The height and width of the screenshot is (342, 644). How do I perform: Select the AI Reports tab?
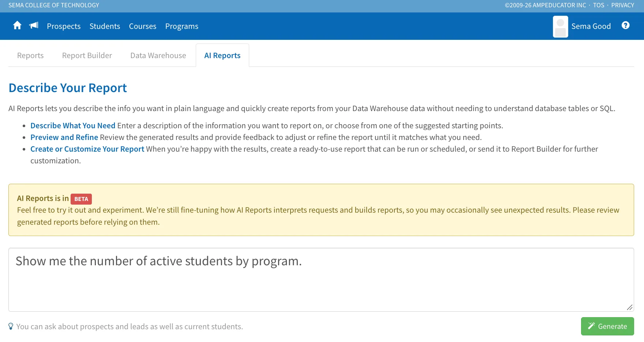click(x=222, y=56)
